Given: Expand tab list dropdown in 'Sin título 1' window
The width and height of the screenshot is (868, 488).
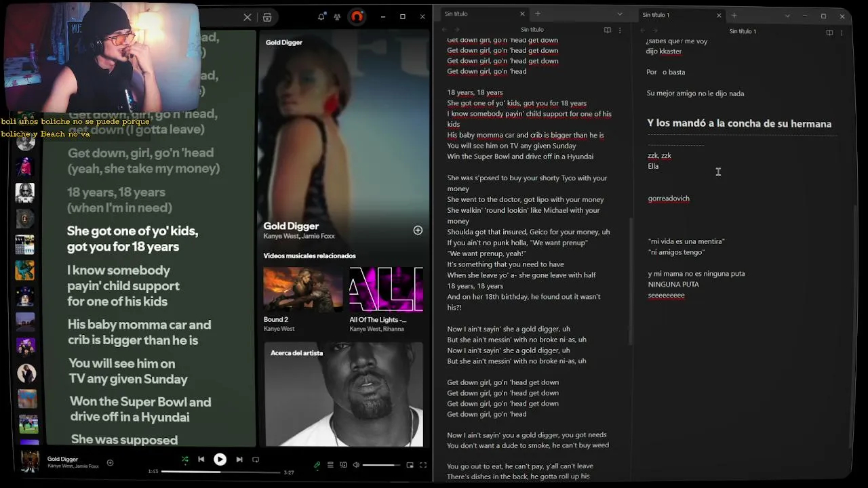Looking at the screenshot, I should coord(787,16).
